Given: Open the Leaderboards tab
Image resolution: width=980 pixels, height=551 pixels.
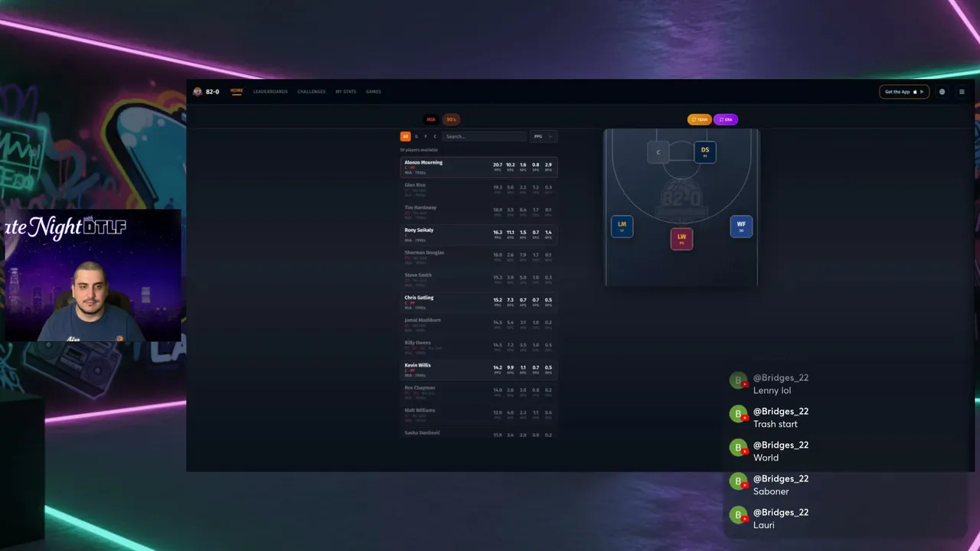Looking at the screenshot, I should tap(270, 92).
